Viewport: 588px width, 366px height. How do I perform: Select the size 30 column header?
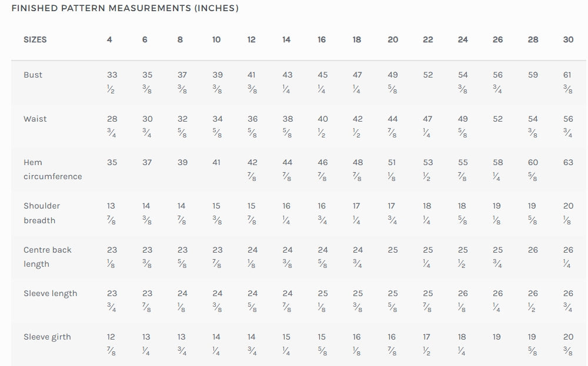[x=568, y=40]
